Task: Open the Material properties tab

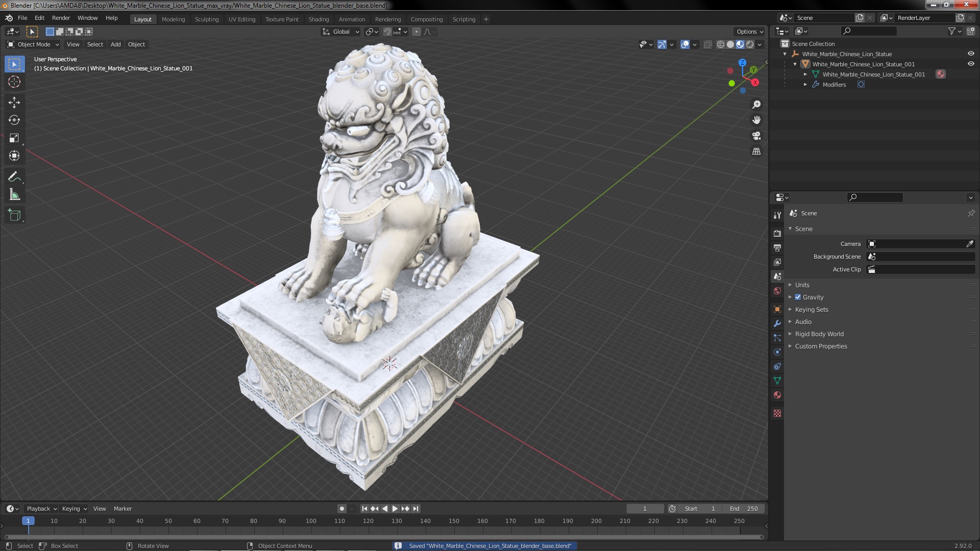Action: pos(777,395)
